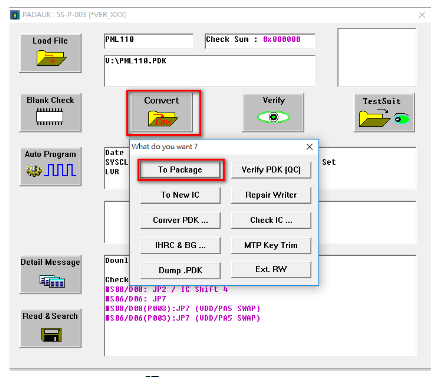Click the Dump .PDK button
The width and height of the screenshot is (437, 377).
[180, 270]
